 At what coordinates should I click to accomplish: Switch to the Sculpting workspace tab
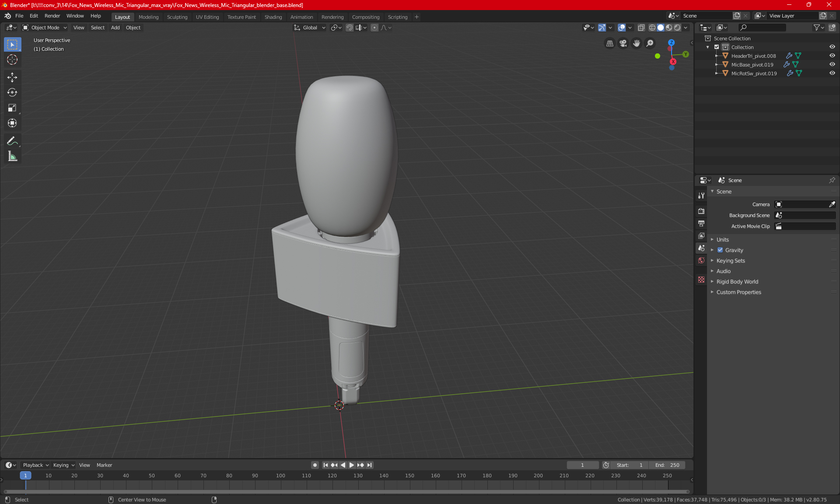click(x=177, y=17)
